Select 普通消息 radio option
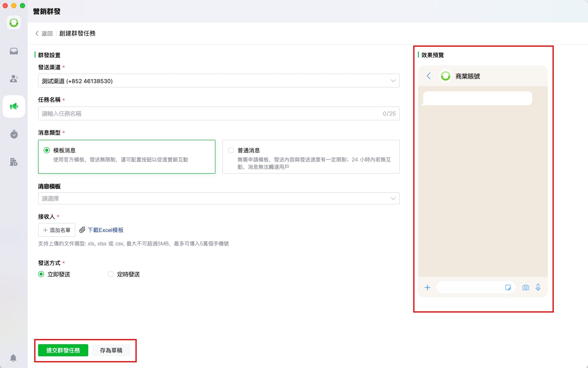Viewport: 588px width, 368px height. (231, 150)
